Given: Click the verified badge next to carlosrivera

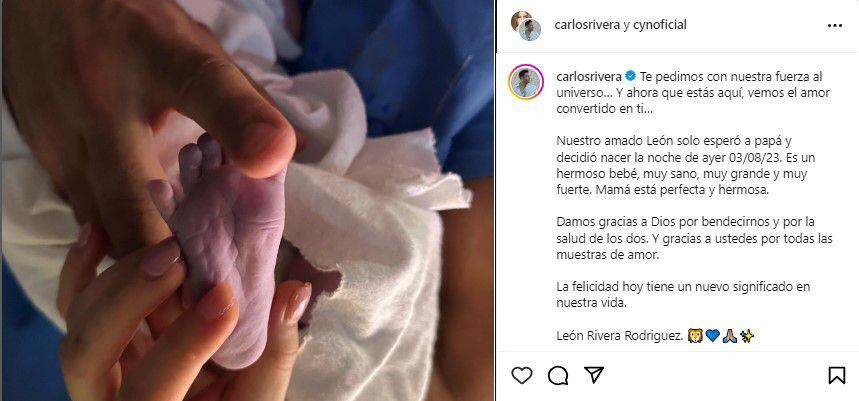Looking at the screenshot, I should click(x=631, y=77).
